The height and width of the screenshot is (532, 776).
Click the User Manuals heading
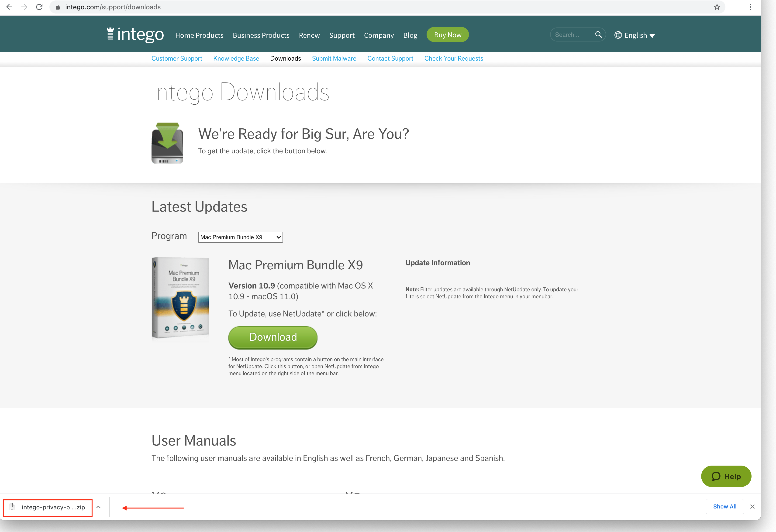(194, 441)
